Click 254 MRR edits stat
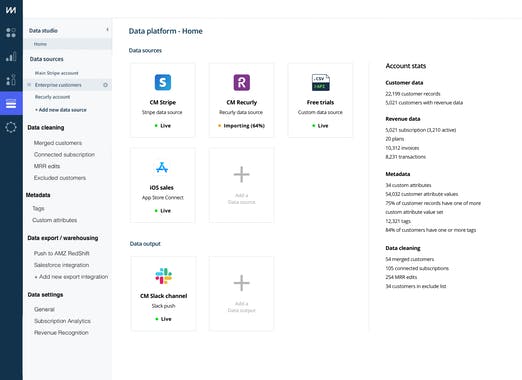 pyautogui.click(x=401, y=277)
